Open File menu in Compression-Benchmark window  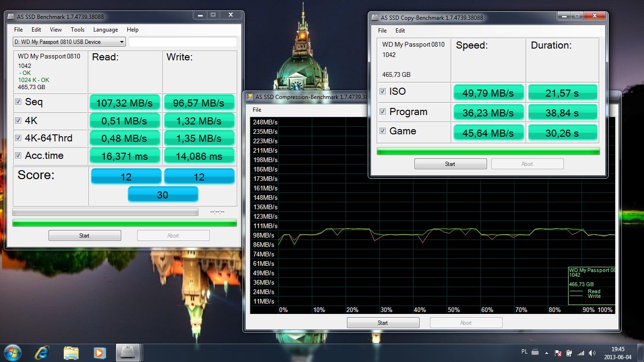pyautogui.click(x=257, y=110)
